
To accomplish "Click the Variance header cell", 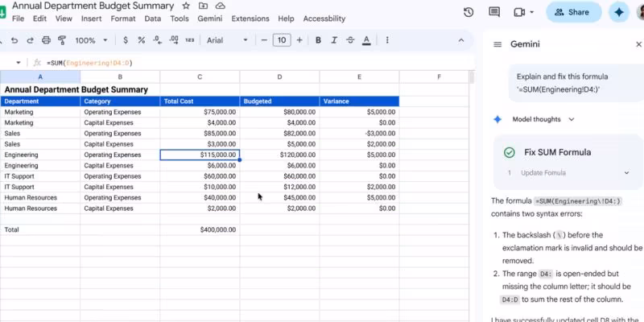I will click(359, 101).
